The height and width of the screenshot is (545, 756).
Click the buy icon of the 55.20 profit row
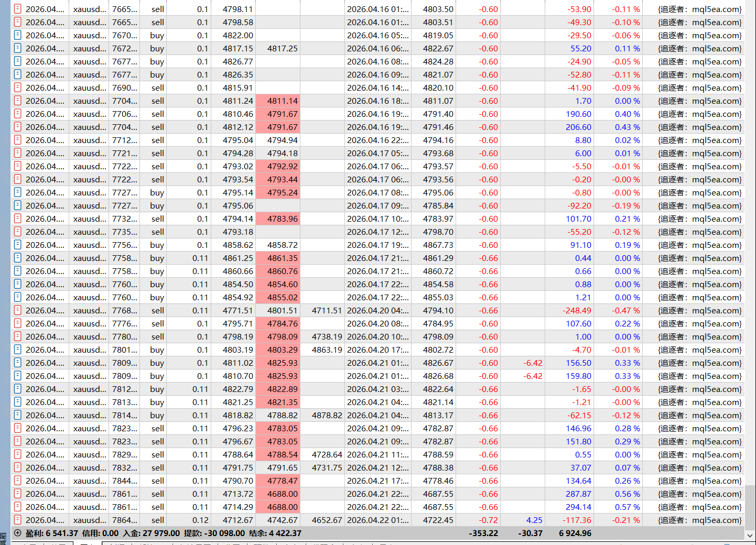tap(17, 48)
